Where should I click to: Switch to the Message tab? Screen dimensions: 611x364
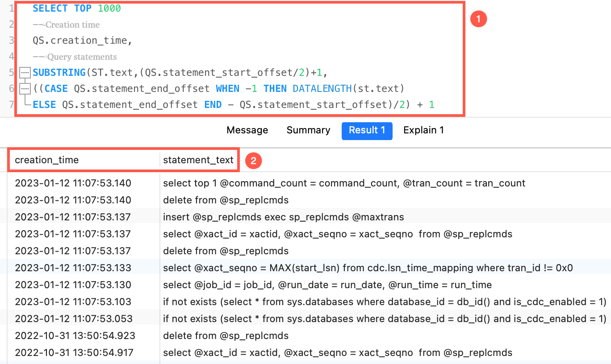[247, 130]
